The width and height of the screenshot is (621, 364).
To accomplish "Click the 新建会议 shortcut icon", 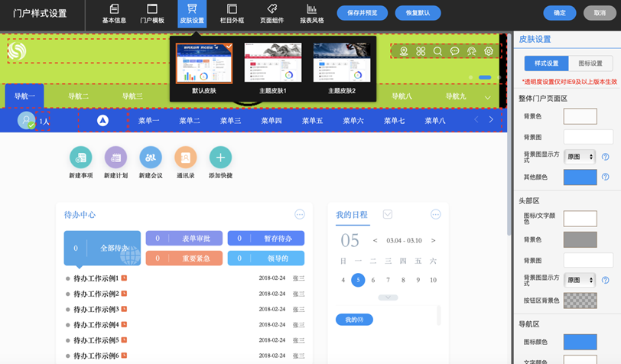I will coord(151,158).
